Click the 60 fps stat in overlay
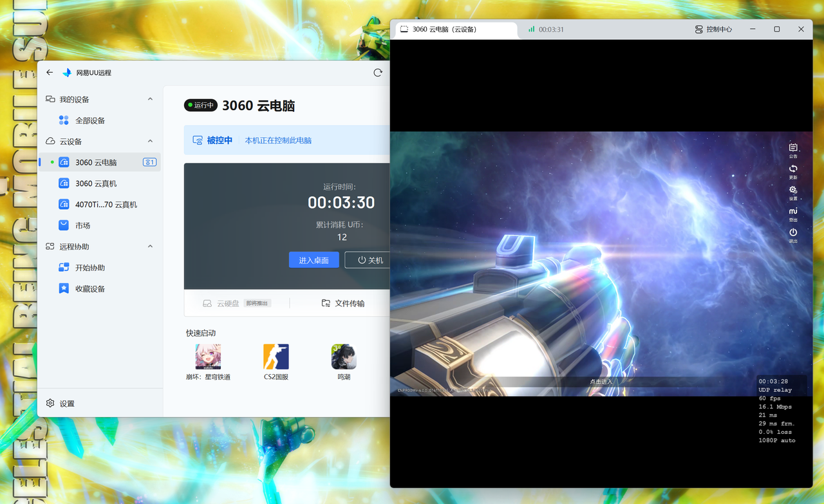 tap(769, 398)
